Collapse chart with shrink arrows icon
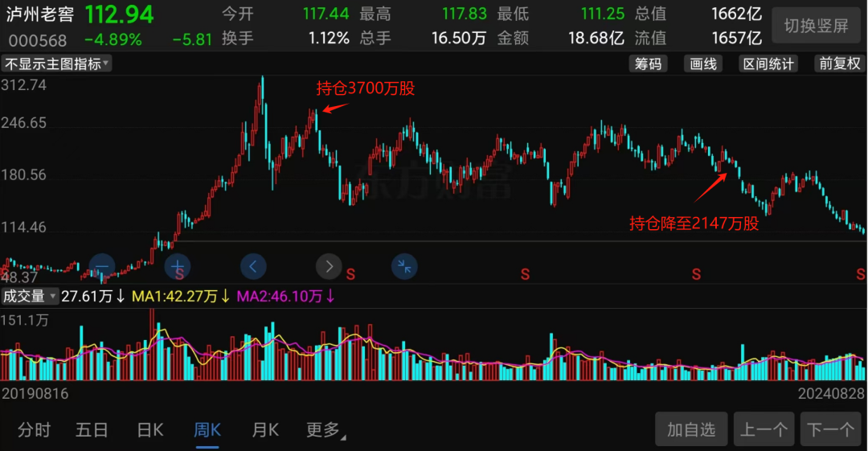The width and height of the screenshot is (868, 451). point(404,267)
